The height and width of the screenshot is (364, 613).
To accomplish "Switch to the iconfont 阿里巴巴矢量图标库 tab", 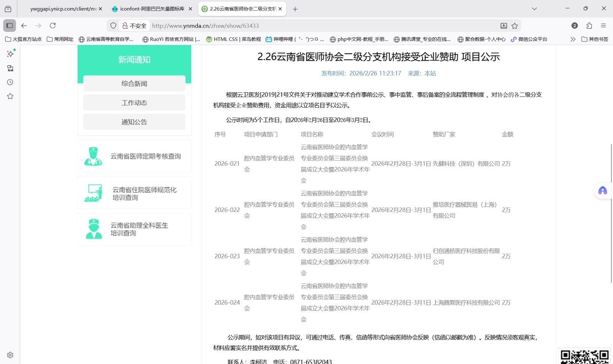I will (149, 8).
